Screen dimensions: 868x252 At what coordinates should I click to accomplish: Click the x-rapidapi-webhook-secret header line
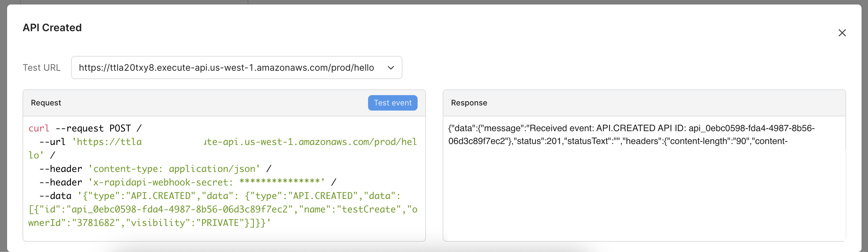click(188, 182)
